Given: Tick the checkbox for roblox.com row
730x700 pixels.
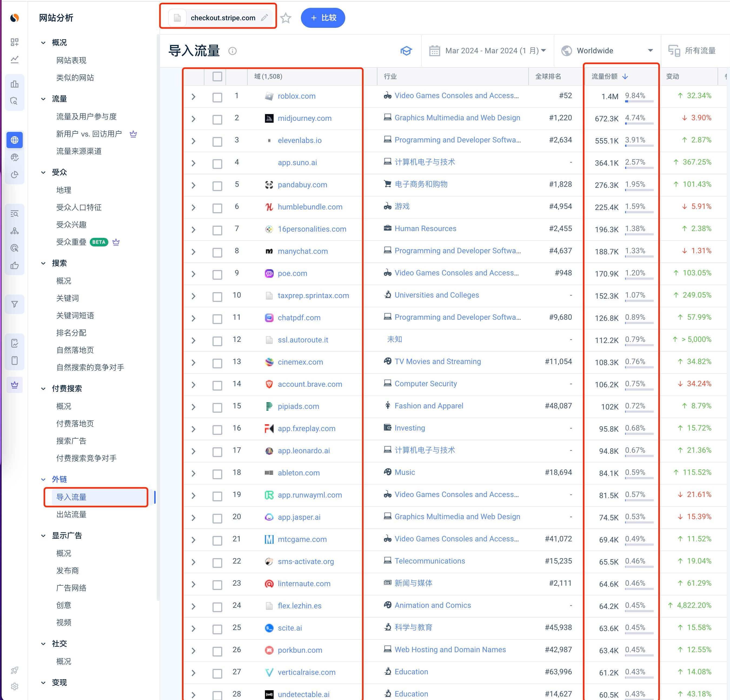Looking at the screenshot, I should pos(217,97).
